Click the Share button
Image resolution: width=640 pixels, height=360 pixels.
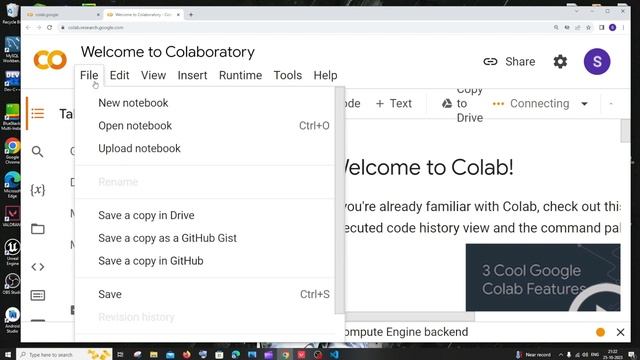point(509,62)
